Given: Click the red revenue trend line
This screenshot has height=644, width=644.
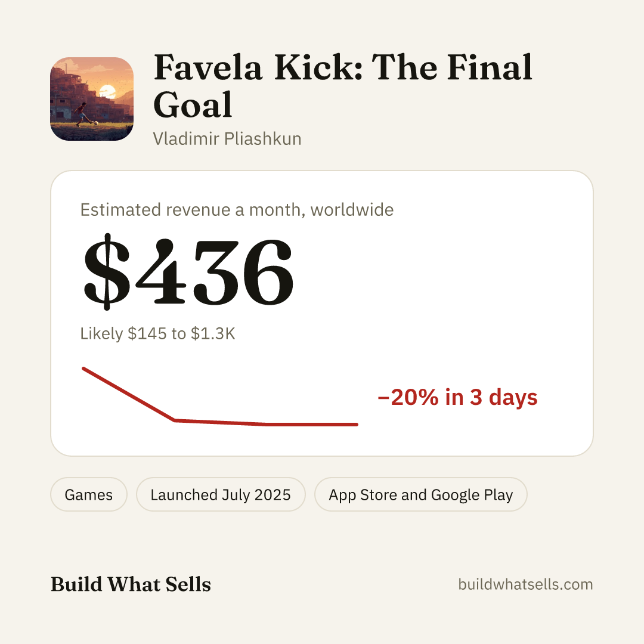Looking at the screenshot, I should coord(220,397).
